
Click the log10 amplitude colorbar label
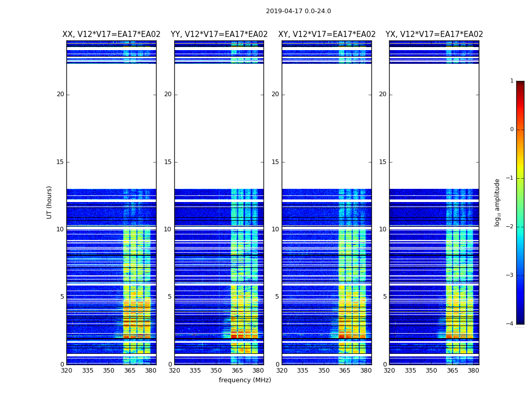497,202
